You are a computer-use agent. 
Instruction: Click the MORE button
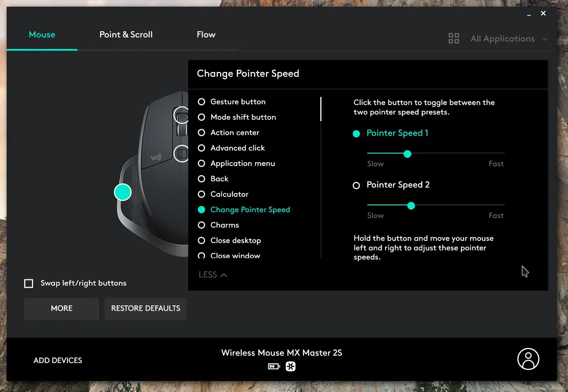62,309
